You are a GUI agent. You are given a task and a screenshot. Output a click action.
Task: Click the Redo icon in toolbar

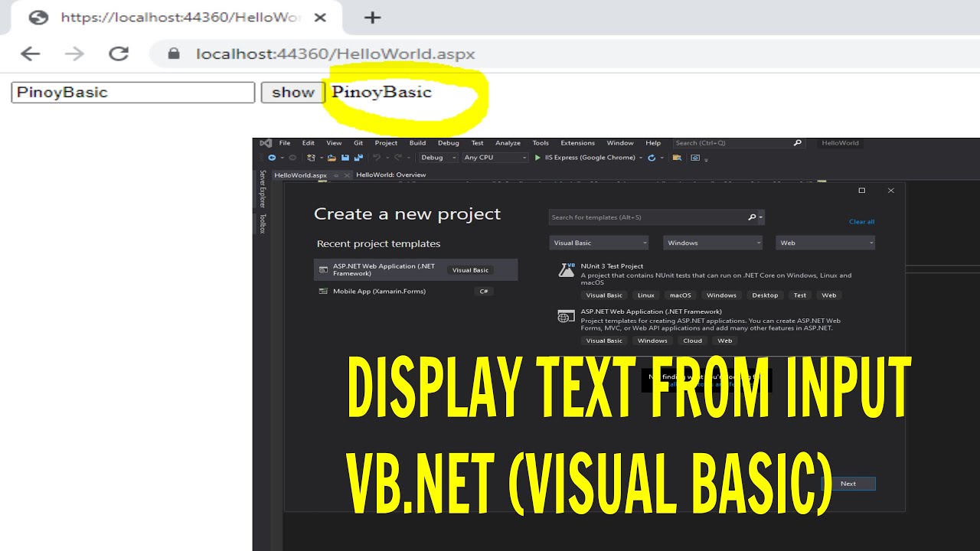click(x=398, y=158)
